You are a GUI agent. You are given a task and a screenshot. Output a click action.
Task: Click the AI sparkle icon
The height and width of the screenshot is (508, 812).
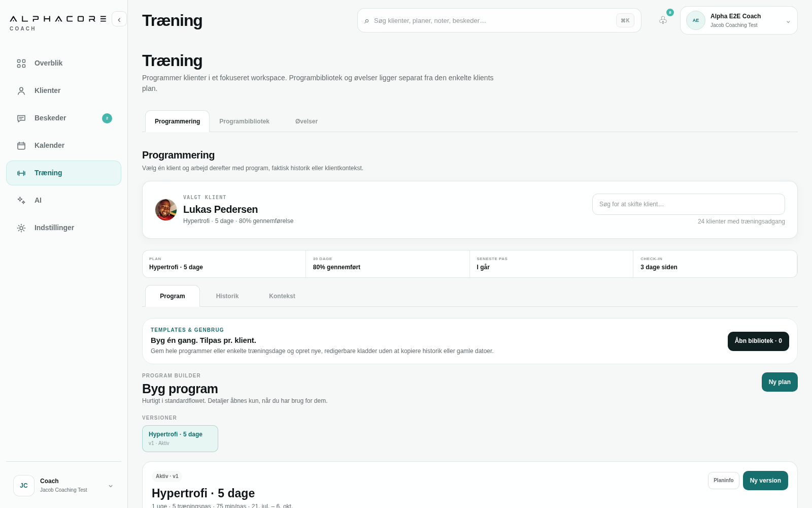21,201
